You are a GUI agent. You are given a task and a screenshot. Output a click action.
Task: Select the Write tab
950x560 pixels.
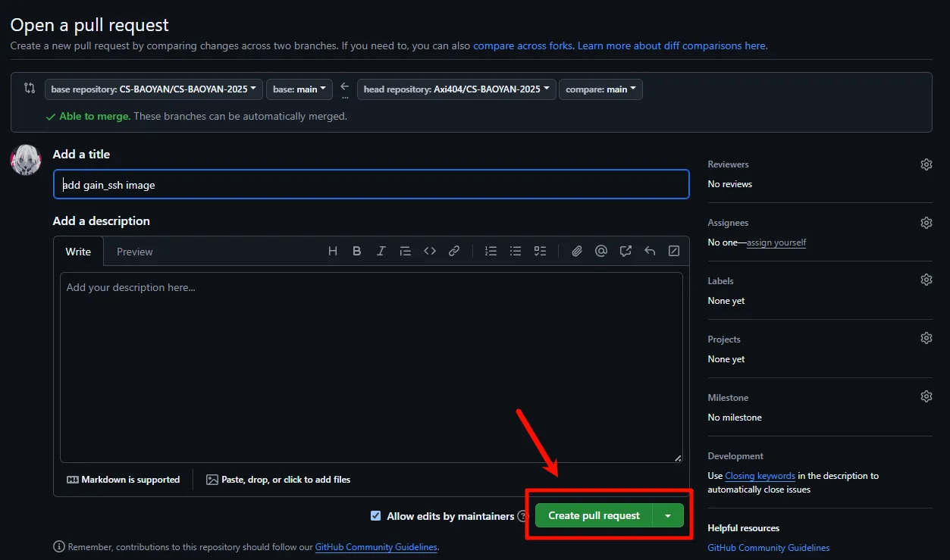pyautogui.click(x=78, y=252)
